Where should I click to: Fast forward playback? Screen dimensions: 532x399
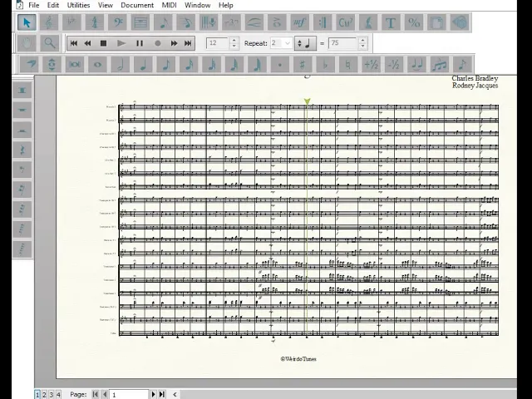point(174,43)
